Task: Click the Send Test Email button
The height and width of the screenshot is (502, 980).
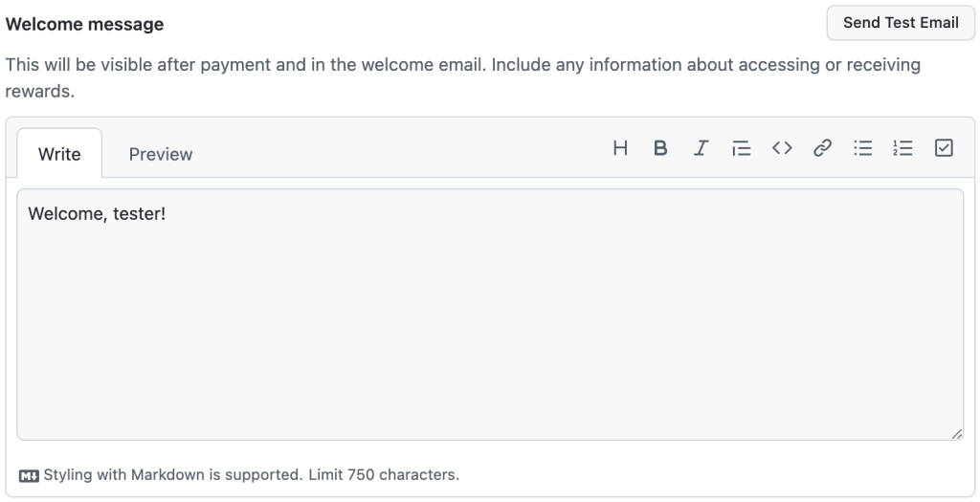Action: 901,23
